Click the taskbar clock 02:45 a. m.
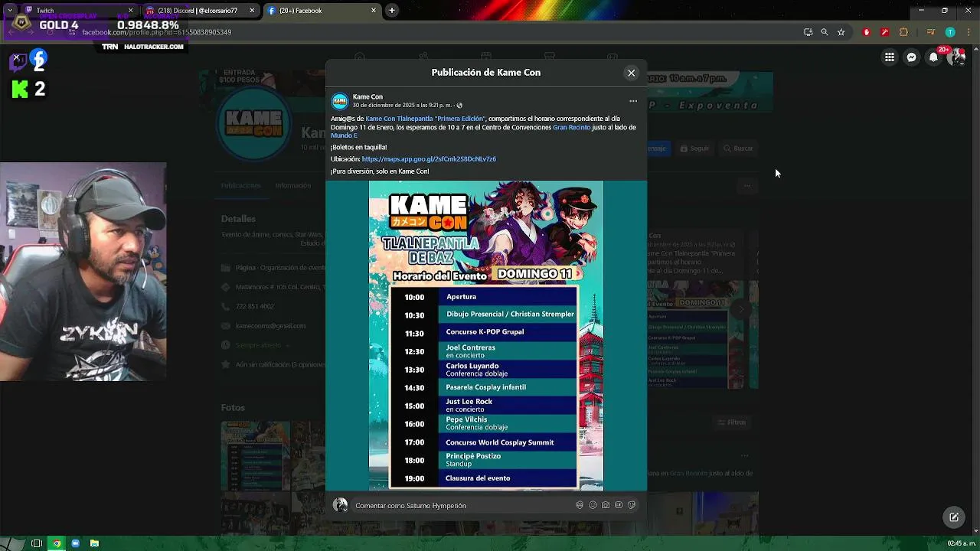This screenshot has width=980, height=551. click(x=961, y=543)
